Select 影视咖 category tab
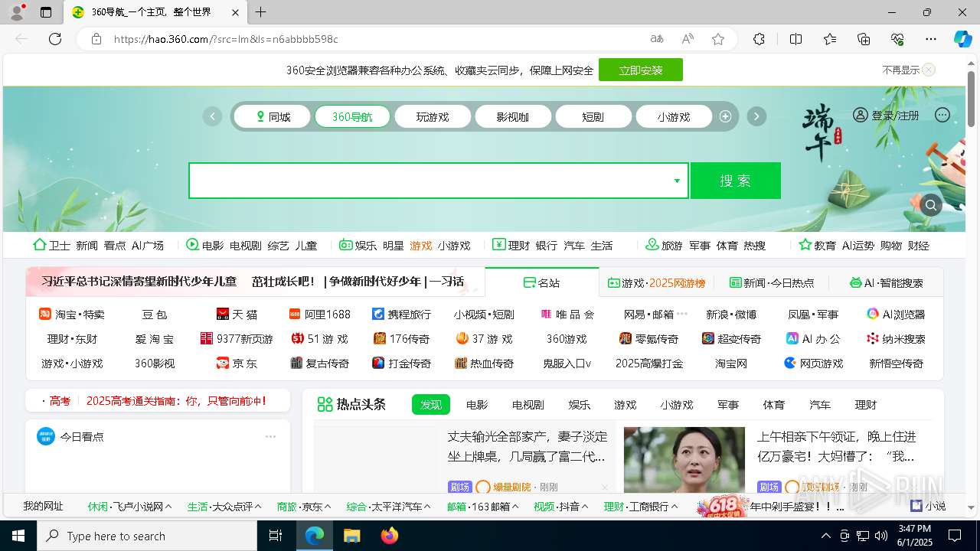This screenshot has width=980, height=551. tap(513, 116)
